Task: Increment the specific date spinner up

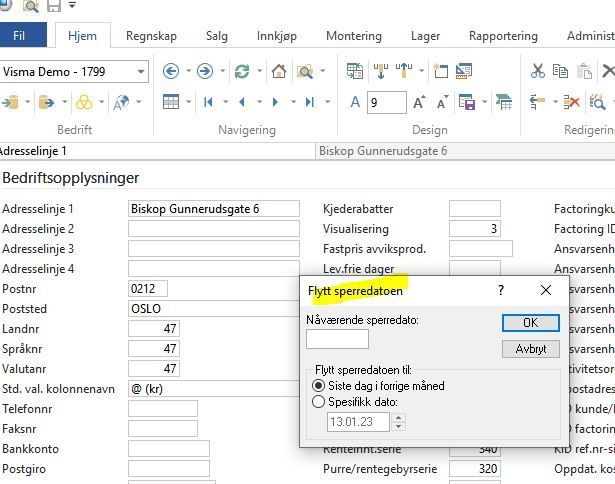Action: coord(398,418)
